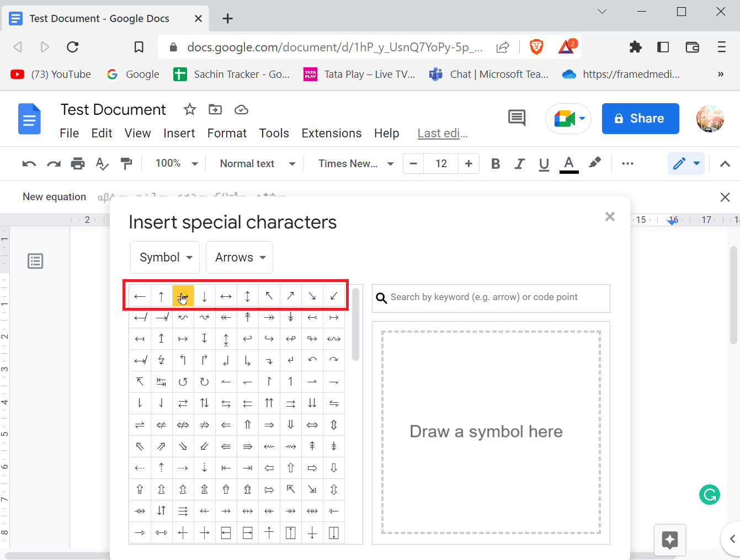Insert the north east arrow symbol
This screenshot has width=740, height=560.
[x=290, y=296]
